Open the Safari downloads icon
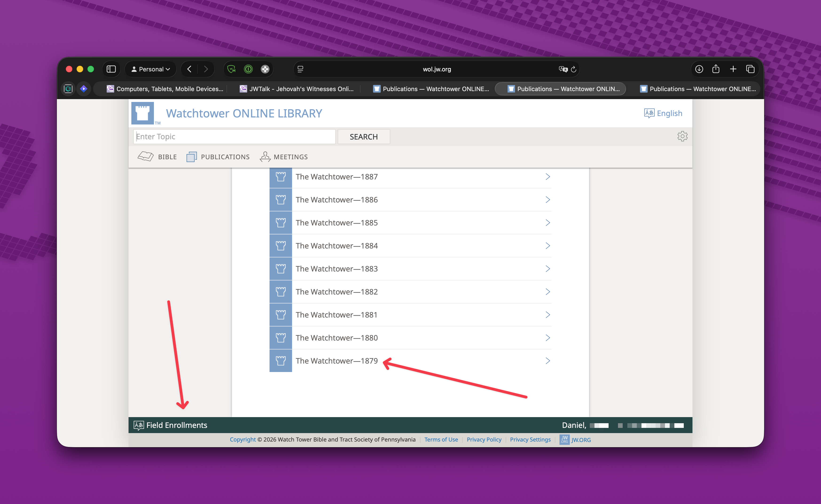 coord(699,69)
